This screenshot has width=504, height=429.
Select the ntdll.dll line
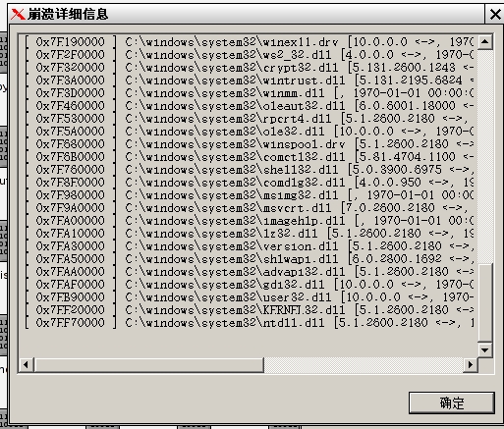(249, 323)
